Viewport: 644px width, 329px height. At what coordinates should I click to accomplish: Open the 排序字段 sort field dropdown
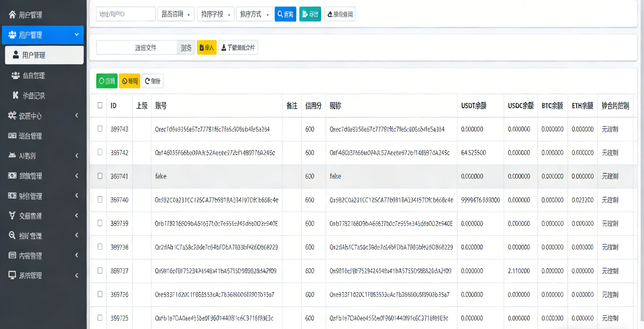pyautogui.click(x=216, y=14)
